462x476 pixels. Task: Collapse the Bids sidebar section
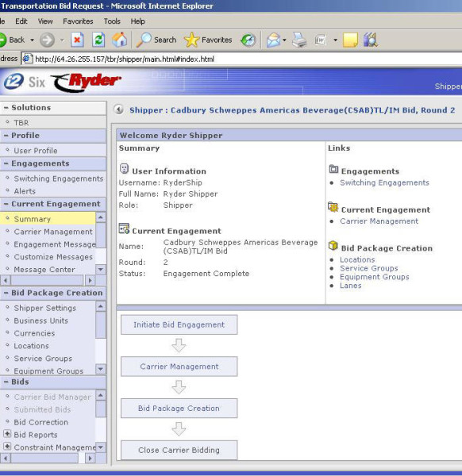coord(6,382)
